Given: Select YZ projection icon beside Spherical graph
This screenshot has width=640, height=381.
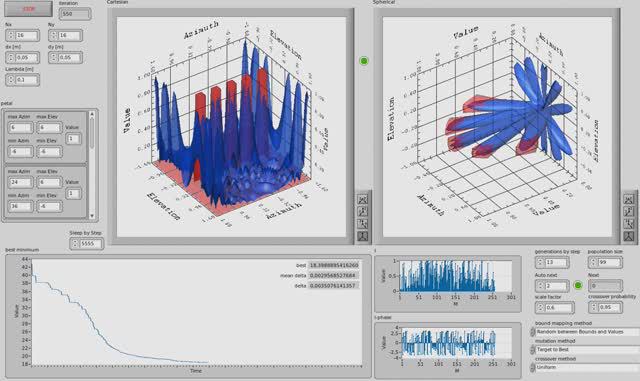Looking at the screenshot, I should tap(629, 224).
